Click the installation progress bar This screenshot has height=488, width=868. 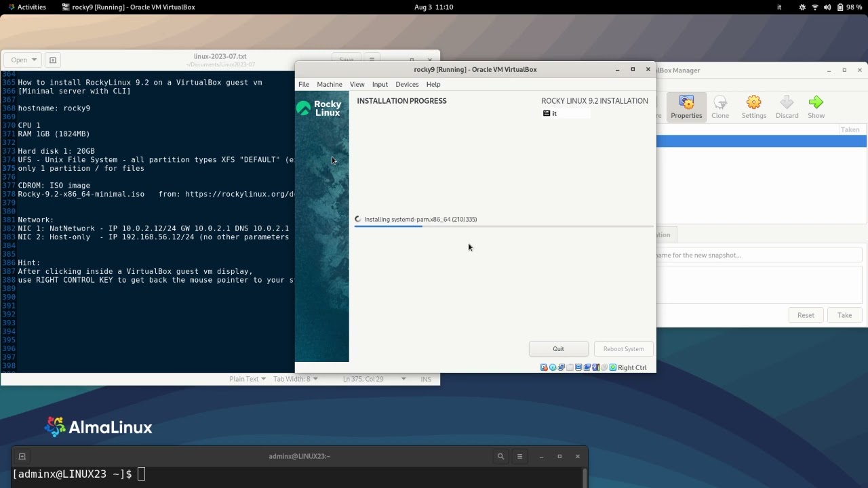pos(503,226)
